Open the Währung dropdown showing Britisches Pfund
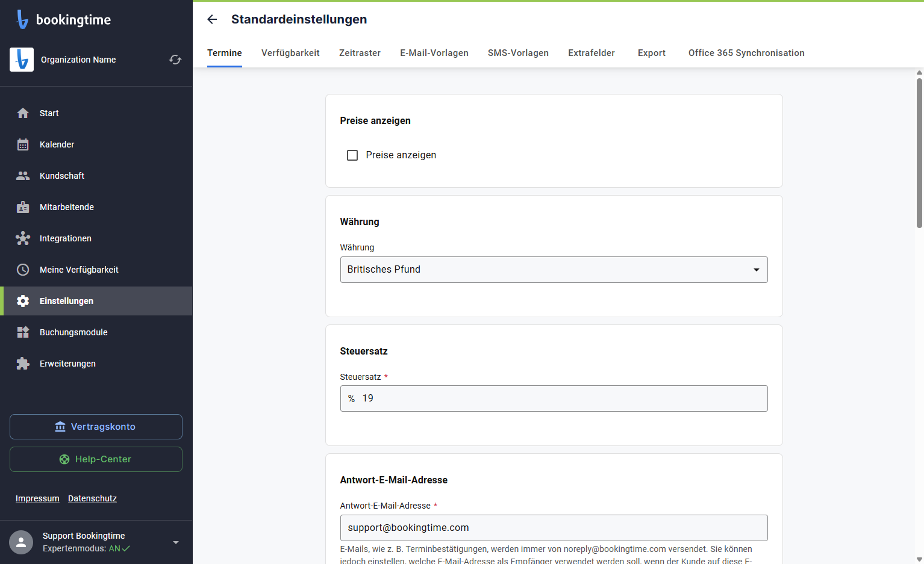This screenshot has width=924, height=564. 554,270
